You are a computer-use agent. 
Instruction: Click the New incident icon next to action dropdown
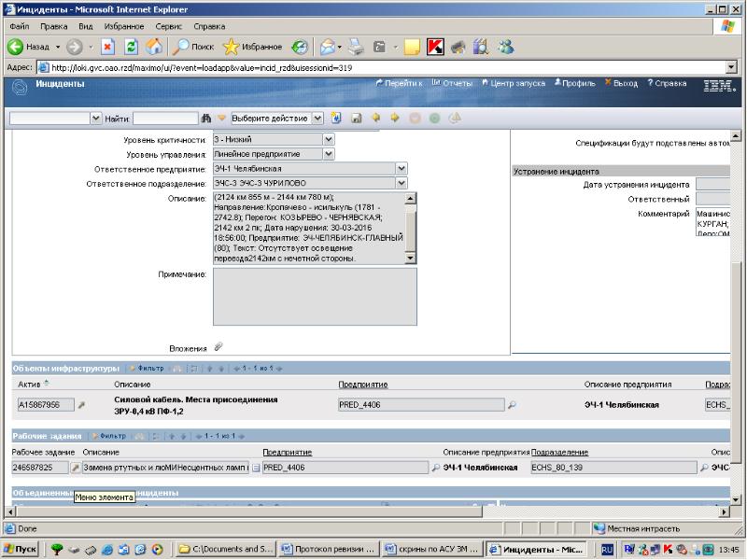click(x=336, y=118)
